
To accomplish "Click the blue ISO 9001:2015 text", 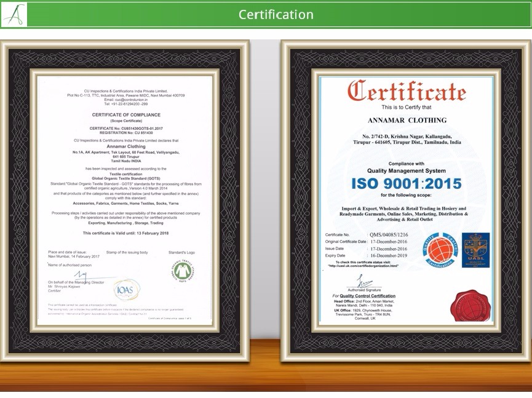I will pos(406,183).
